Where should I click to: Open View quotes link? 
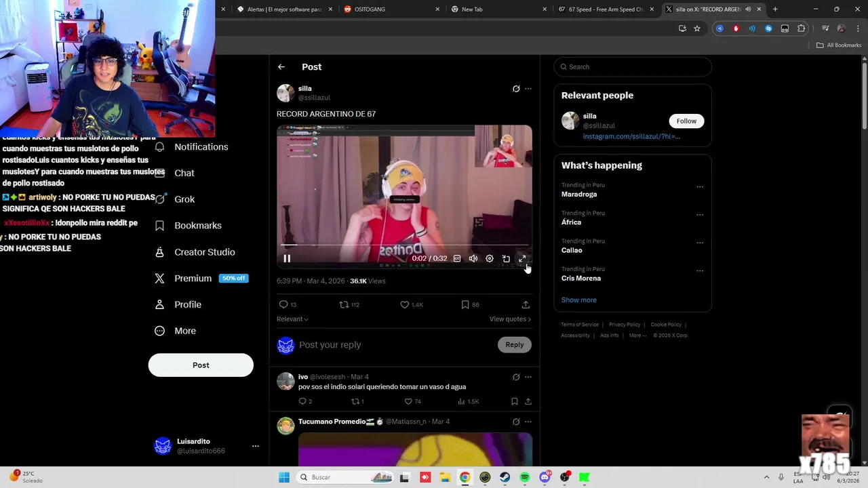point(510,319)
